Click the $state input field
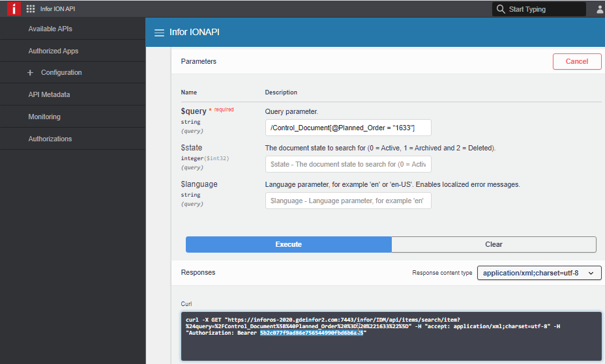Viewport: 605px width, 364px height. [x=348, y=165]
